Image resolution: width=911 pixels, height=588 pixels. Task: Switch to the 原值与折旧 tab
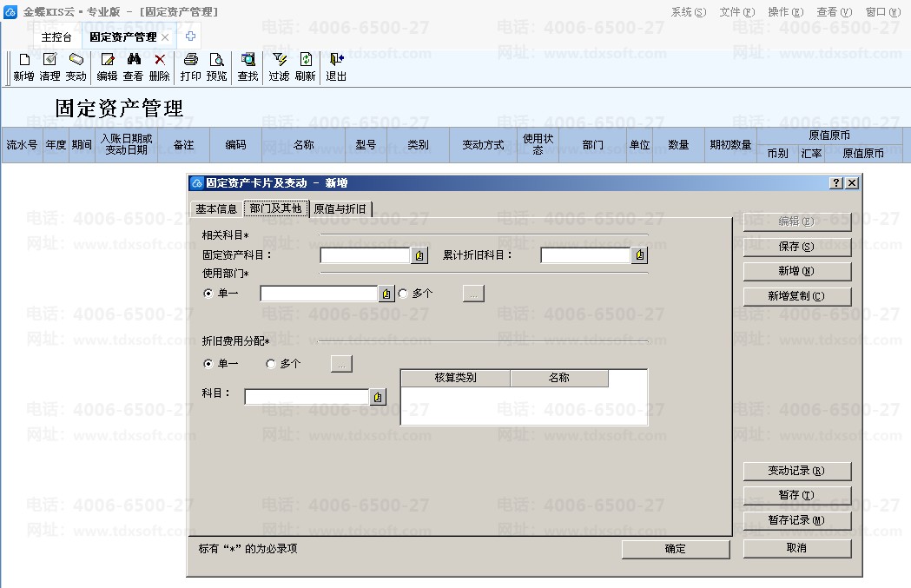point(340,209)
